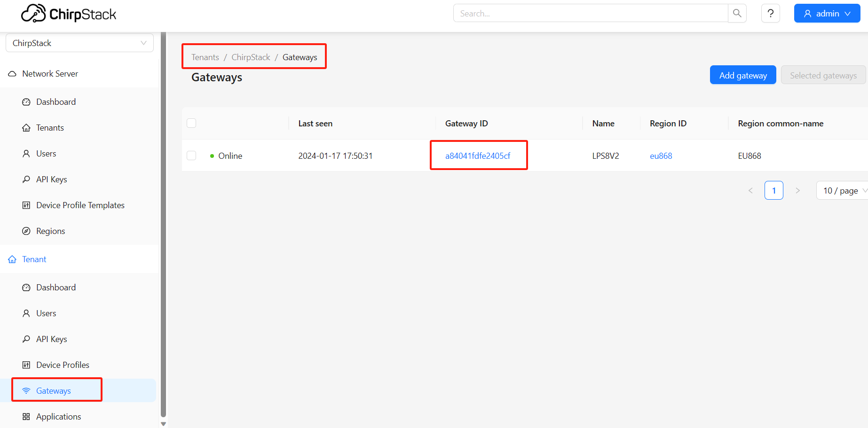Select page 1 in pagination
The image size is (868, 428).
[774, 190]
